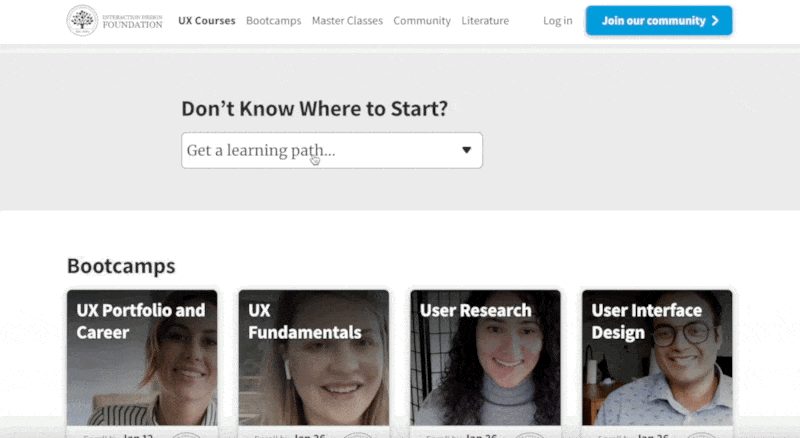Open the UX Fundamentals bootcamp card
800x438 pixels.
pos(314,363)
